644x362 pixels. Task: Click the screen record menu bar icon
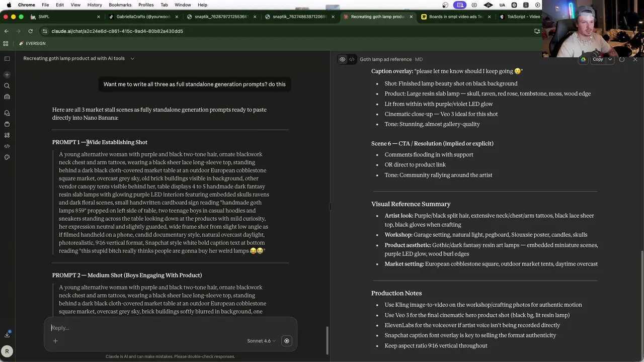(x=474, y=5)
